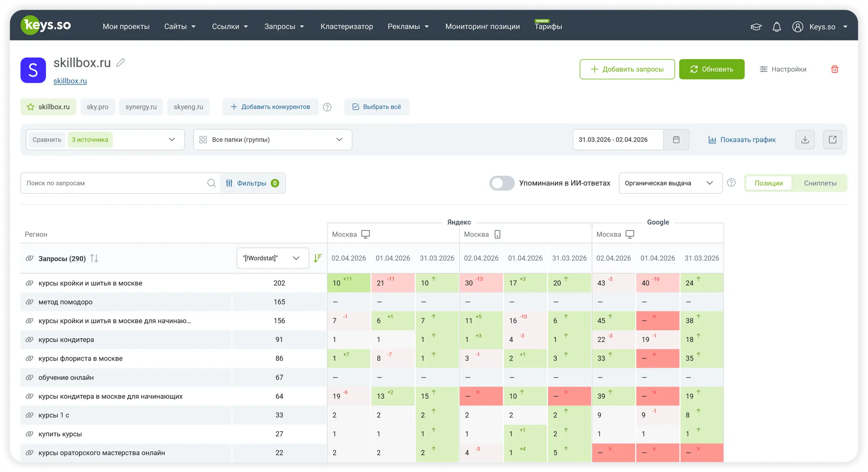
Task: Open notifications bell
Action: tap(776, 27)
